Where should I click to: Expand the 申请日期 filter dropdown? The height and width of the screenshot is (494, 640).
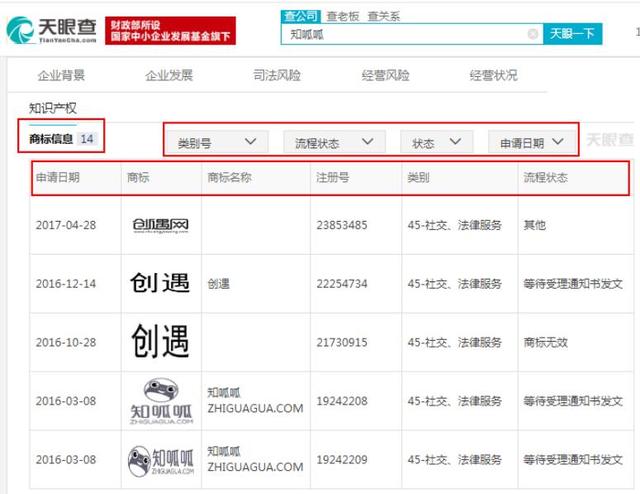[531, 142]
